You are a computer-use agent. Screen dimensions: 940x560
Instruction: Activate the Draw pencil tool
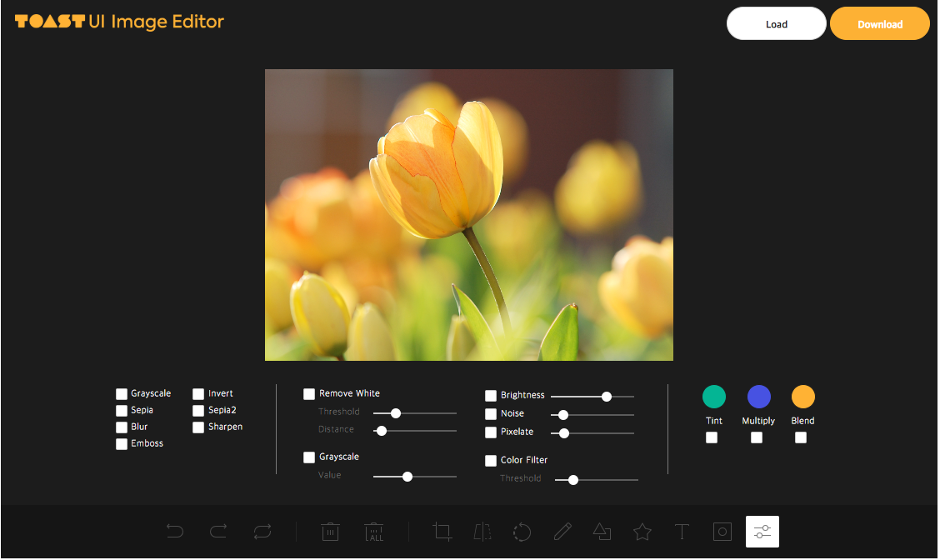point(562,531)
